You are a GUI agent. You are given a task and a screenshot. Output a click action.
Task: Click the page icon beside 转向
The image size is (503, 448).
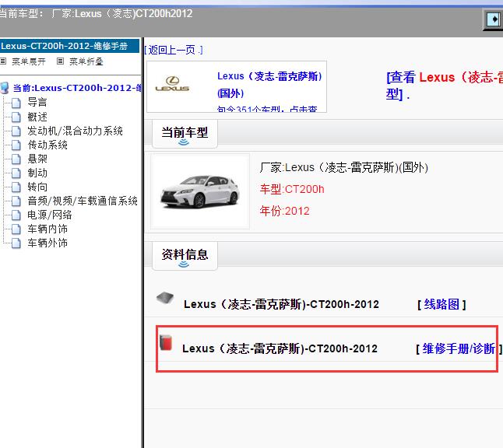tap(16, 187)
